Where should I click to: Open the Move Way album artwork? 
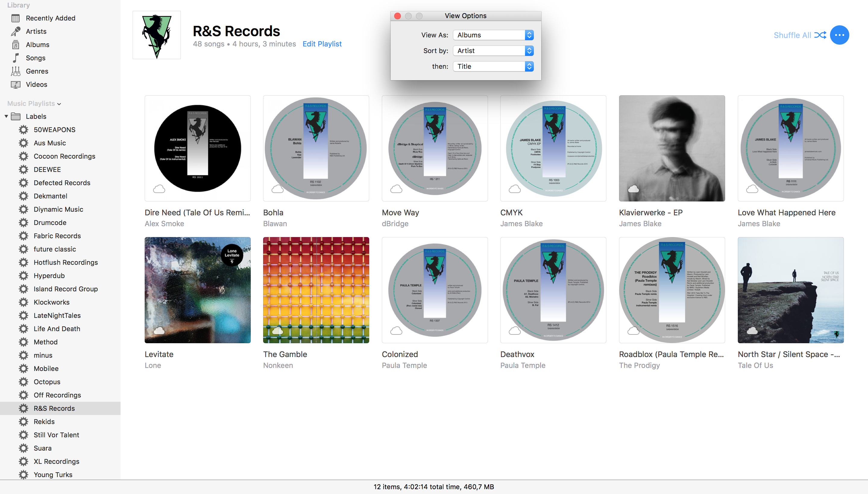coord(435,148)
